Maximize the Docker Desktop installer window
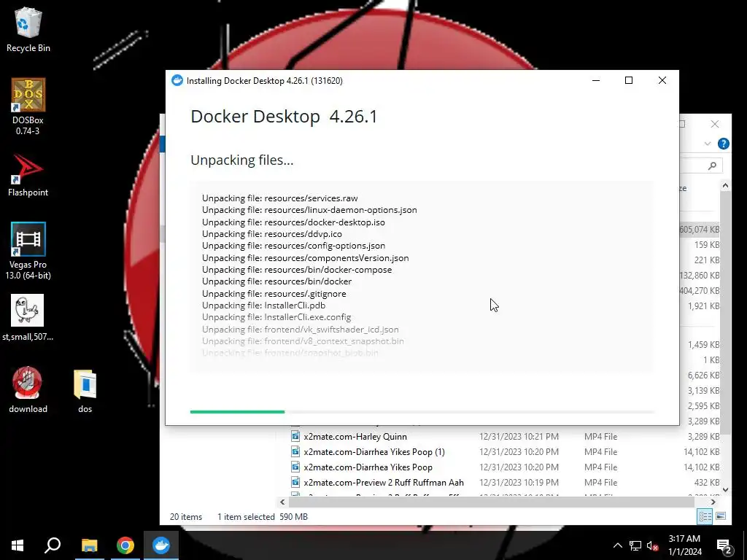The image size is (747, 560). [629, 80]
